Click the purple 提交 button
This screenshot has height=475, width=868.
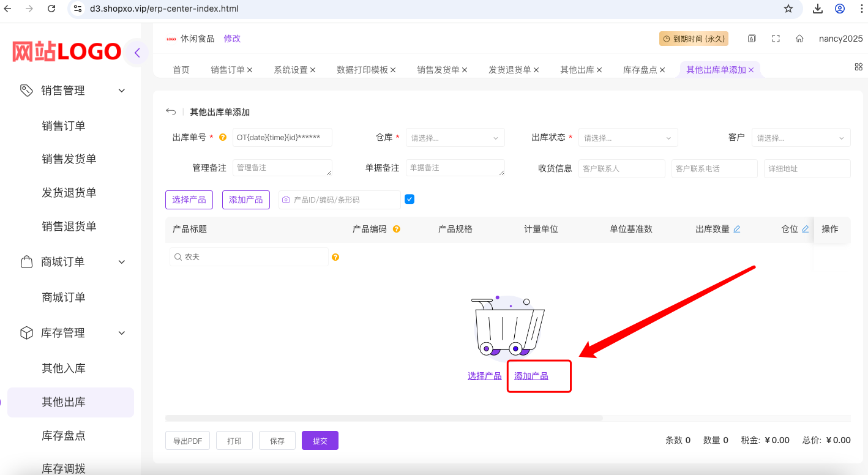point(320,441)
